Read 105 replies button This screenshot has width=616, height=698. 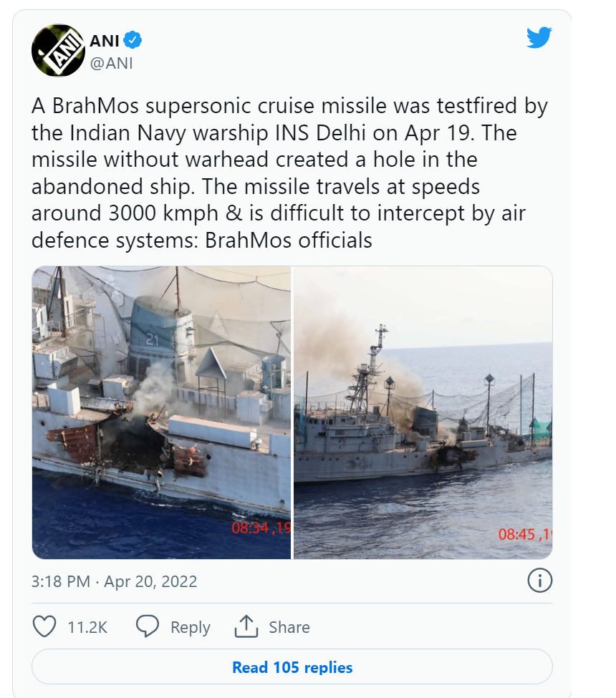click(x=292, y=667)
